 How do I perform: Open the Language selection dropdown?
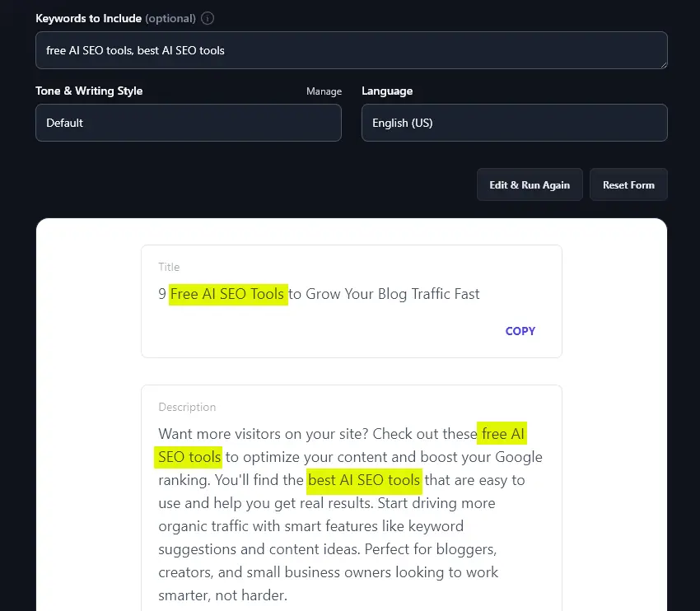click(514, 123)
